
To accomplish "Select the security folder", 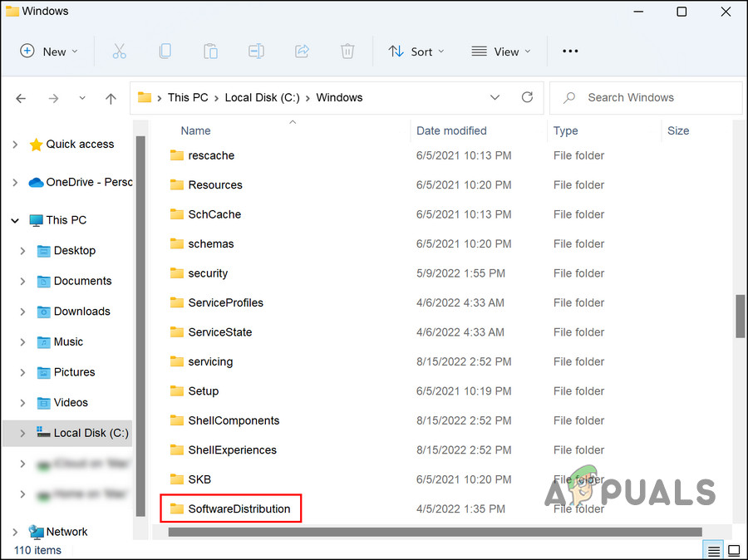I will point(208,273).
